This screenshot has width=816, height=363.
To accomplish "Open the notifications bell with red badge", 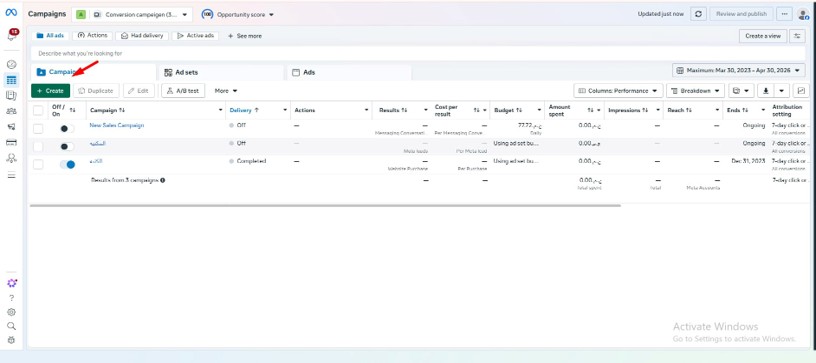I will (11, 35).
